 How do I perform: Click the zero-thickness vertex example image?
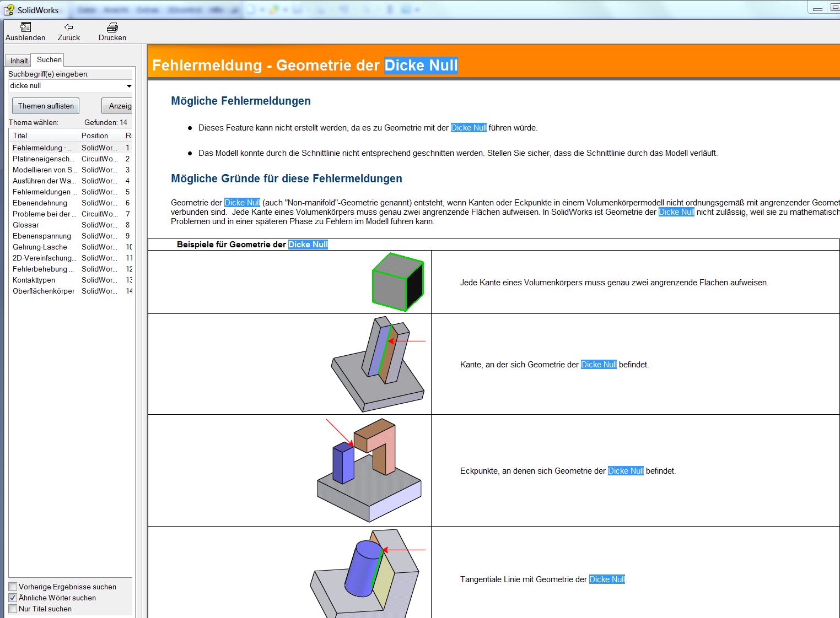pyautogui.click(x=369, y=470)
